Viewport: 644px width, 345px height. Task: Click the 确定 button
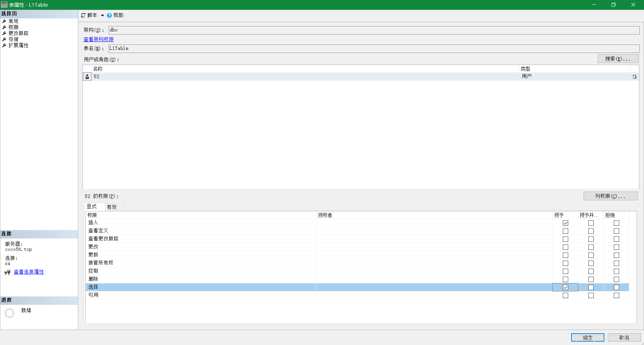588,338
